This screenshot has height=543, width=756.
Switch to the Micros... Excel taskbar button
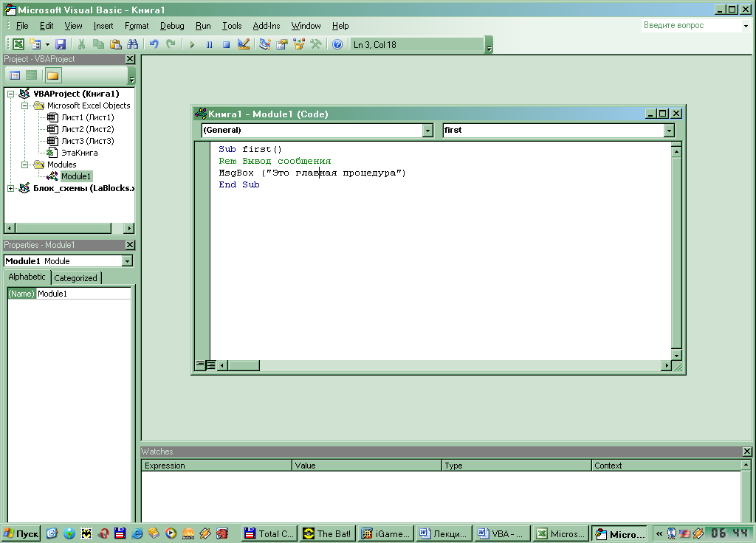coord(561,533)
